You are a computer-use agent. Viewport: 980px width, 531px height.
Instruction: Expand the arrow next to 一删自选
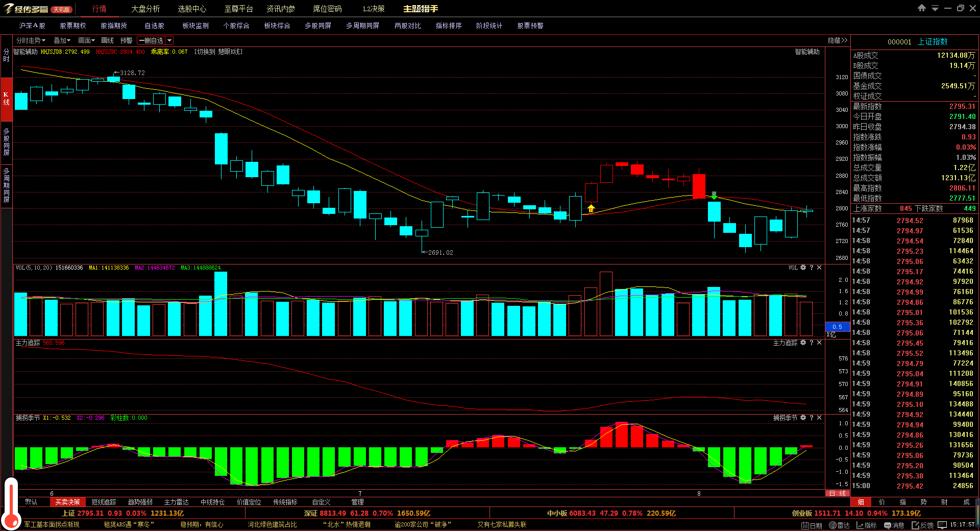tap(169, 40)
